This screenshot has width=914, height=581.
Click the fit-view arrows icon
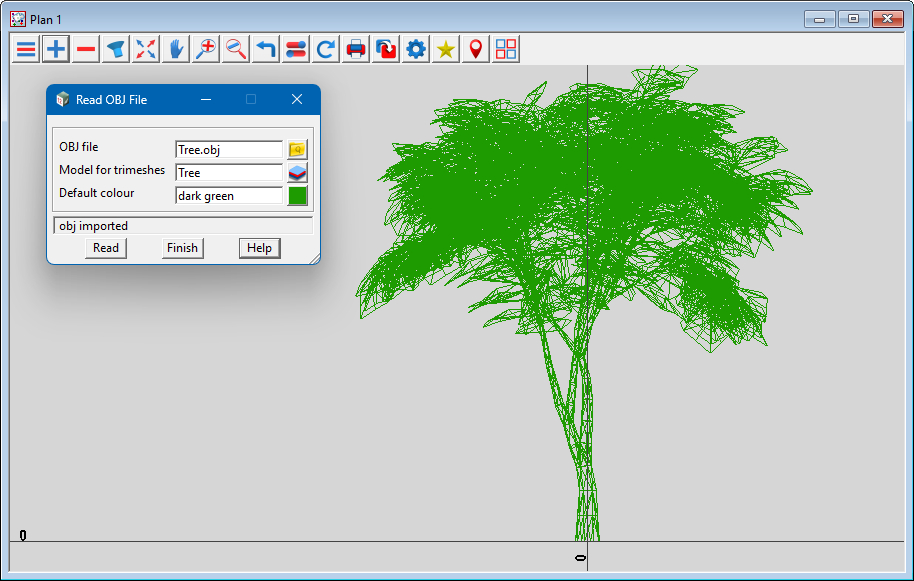coord(146,49)
